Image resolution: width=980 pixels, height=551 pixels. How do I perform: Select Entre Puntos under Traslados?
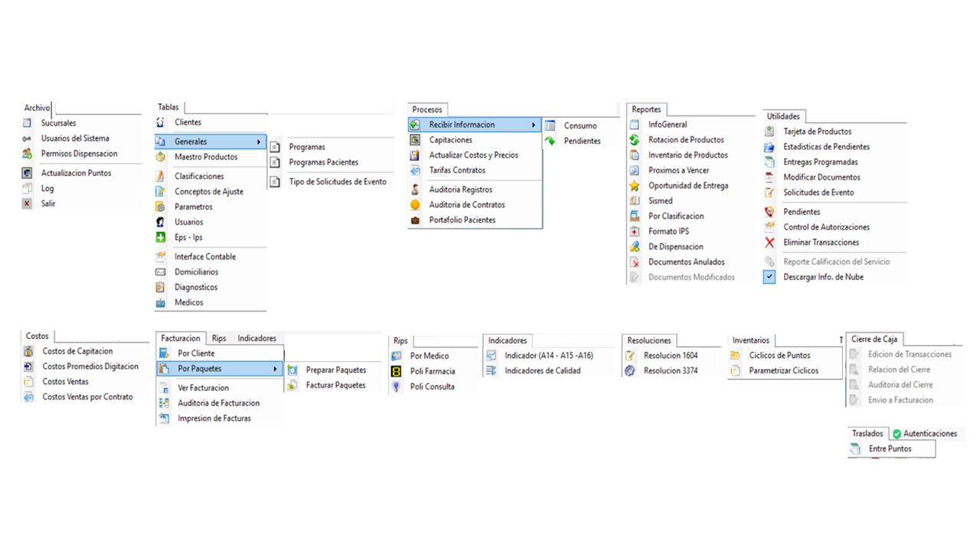coord(890,449)
